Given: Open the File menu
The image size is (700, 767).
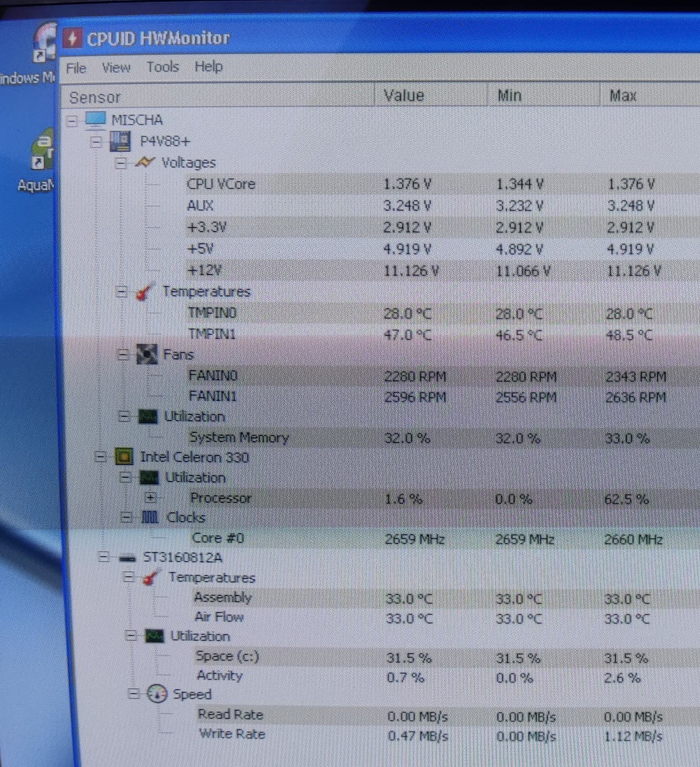Looking at the screenshot, I should tap(76, 68).
